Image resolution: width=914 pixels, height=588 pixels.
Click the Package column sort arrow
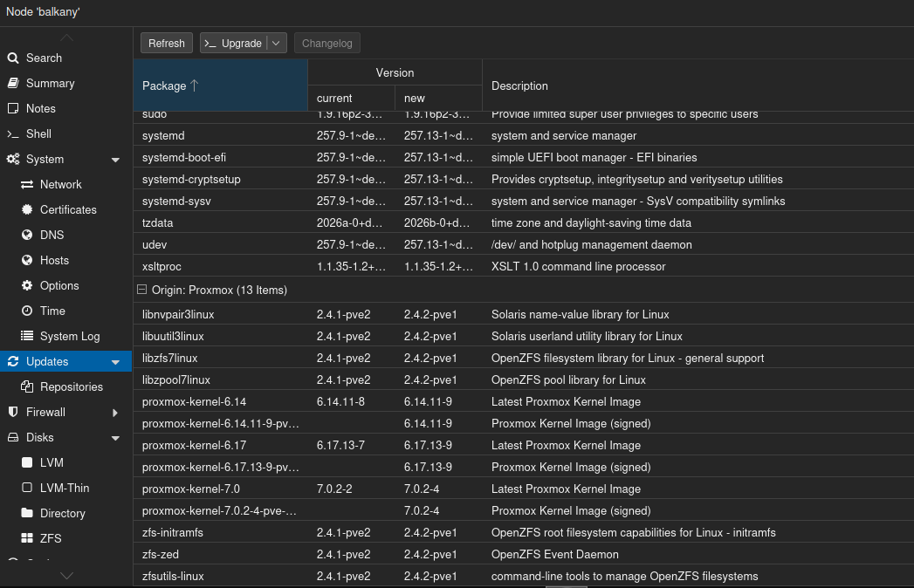(195, 85)
